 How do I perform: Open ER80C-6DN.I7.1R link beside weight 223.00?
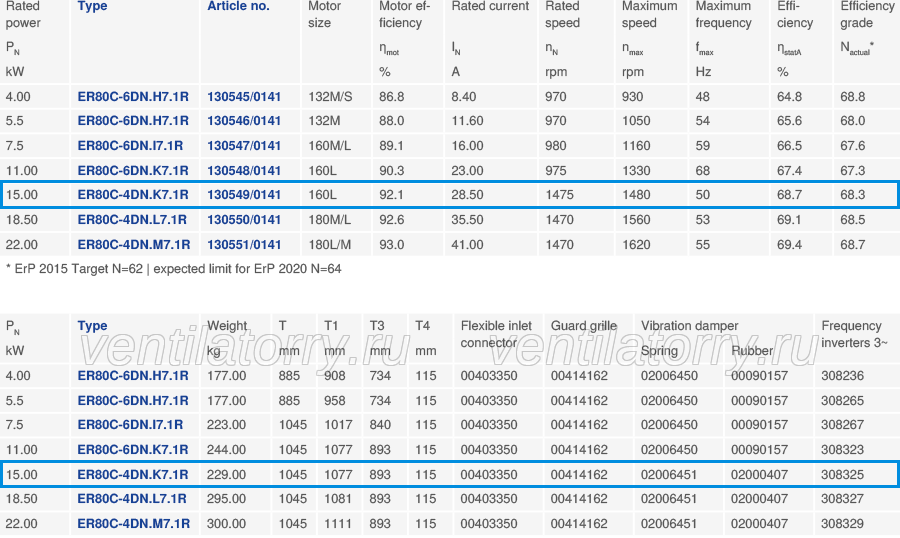pos(130,425)
